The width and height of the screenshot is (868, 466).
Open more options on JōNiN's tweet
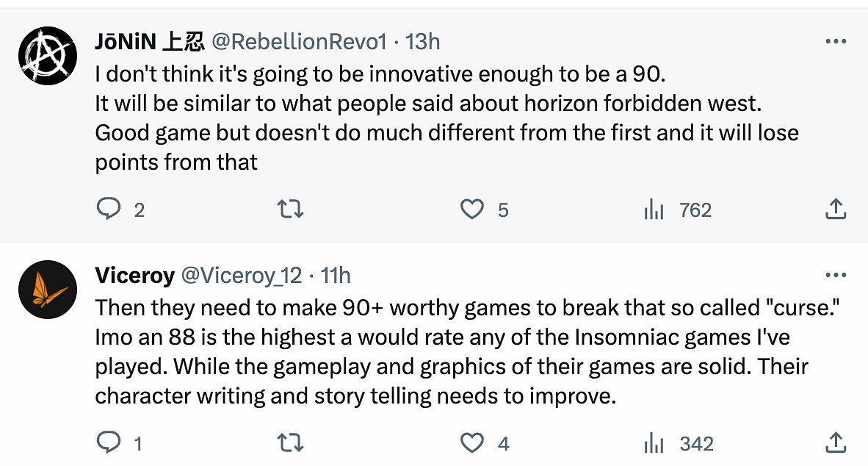(836, 42)
